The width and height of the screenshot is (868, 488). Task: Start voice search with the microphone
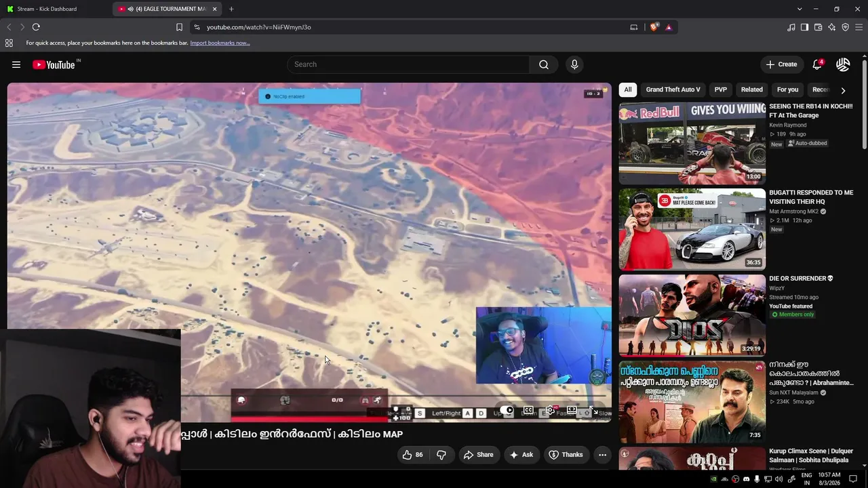pos(574,64)
